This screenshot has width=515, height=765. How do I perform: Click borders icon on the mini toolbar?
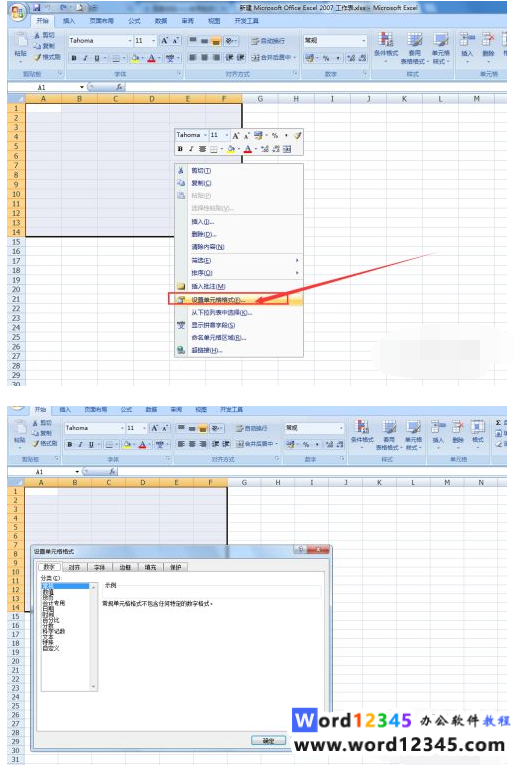click(x=213, y=149)
